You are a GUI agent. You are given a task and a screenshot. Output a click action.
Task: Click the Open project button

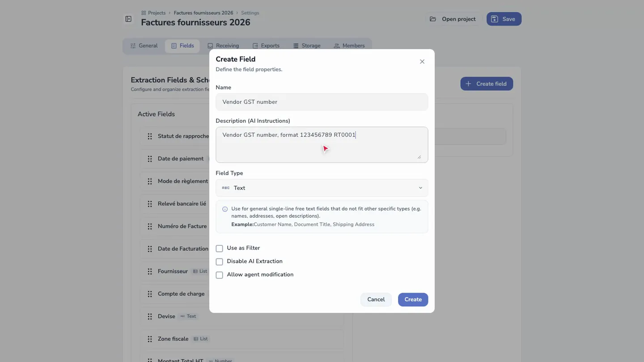click(453, 19)
